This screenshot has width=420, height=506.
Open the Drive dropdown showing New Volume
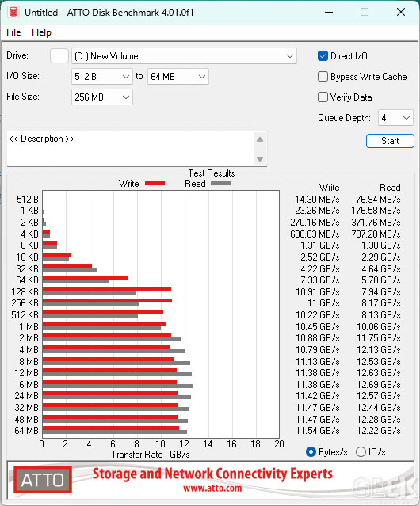click(x=184, y=56)
